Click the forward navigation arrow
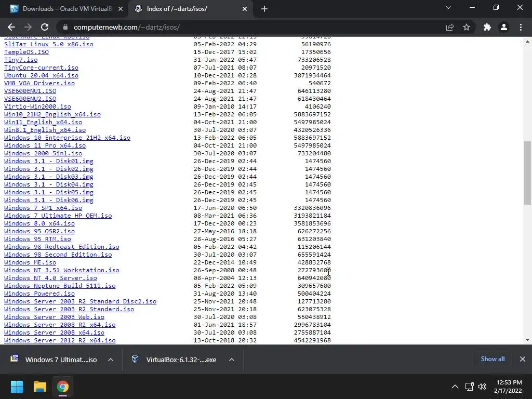Screen dimensions: 532x399 [x=28, y=27]
